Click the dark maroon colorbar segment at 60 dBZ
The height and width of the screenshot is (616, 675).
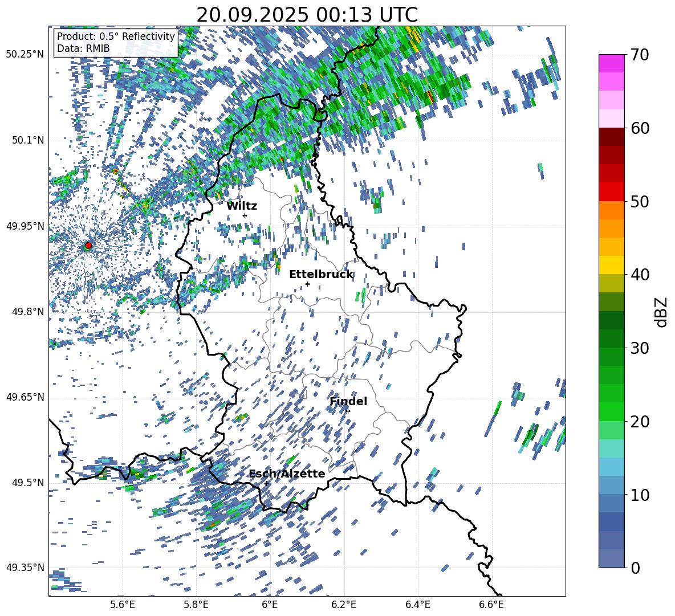click(611, 136)
